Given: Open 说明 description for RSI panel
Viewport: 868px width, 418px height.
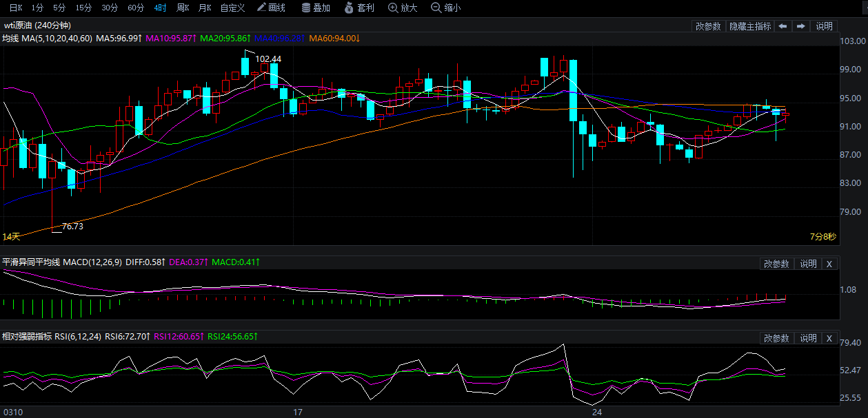Looking at the screenshot, I should click(x=808, y=338).
